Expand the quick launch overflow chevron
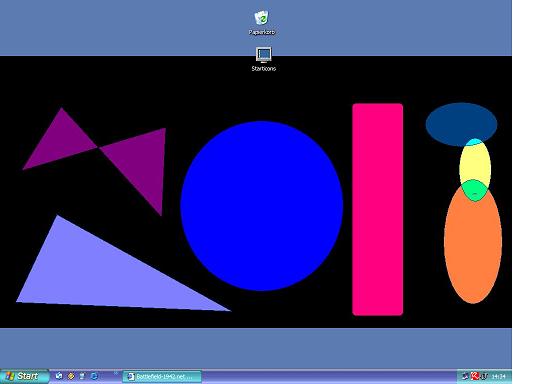The width and height of the screenshot is (535, 384). (116, 373)
